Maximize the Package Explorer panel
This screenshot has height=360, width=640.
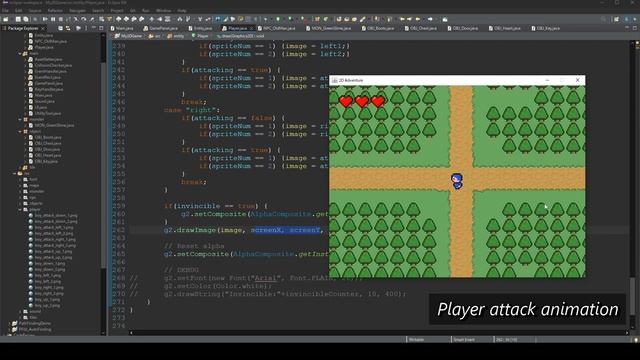point(101,28)
